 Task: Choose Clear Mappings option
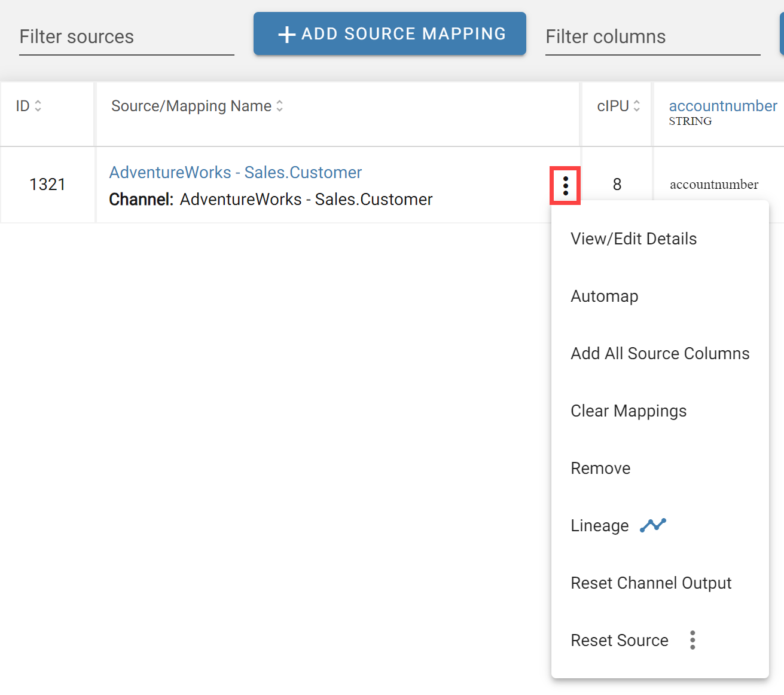pyautogui.click(x=629, y=411)
